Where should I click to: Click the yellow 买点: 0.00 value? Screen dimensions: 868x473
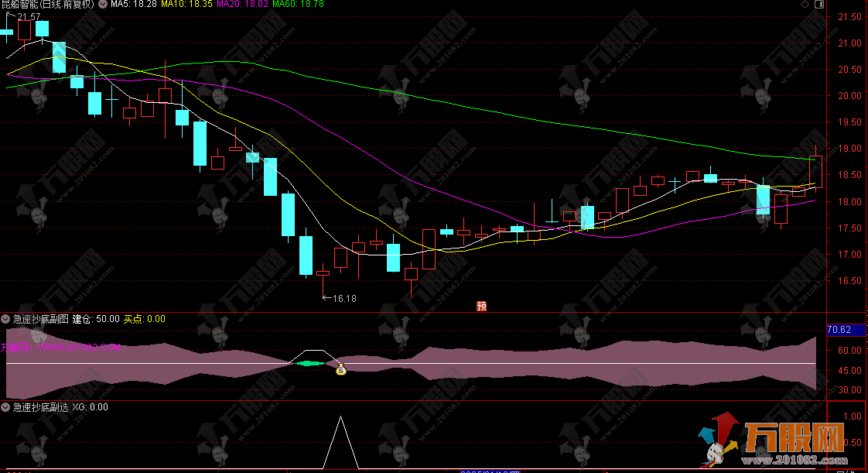click(144, 319)
